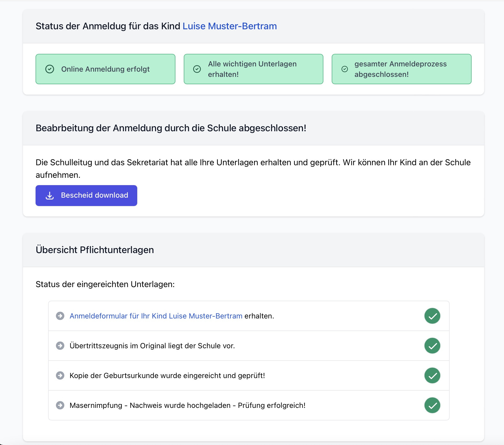Click arrow icon beside Übertrittszeugnis row

(60, 346)
